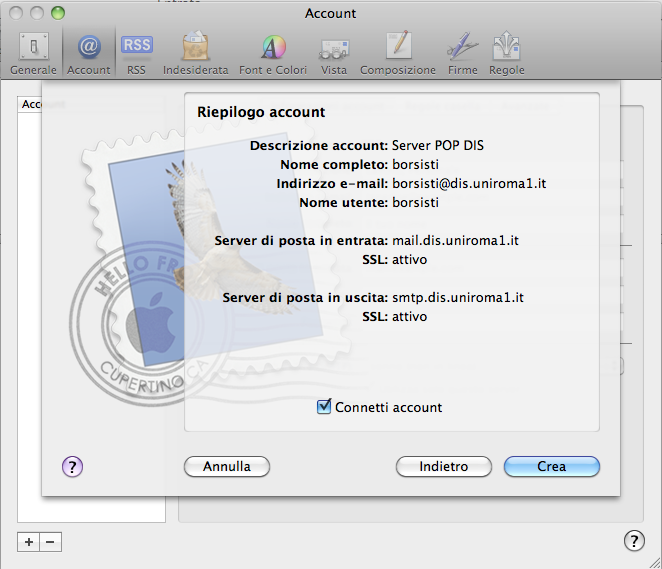
Task: Remove an account with the minus button
Action: 51,541
